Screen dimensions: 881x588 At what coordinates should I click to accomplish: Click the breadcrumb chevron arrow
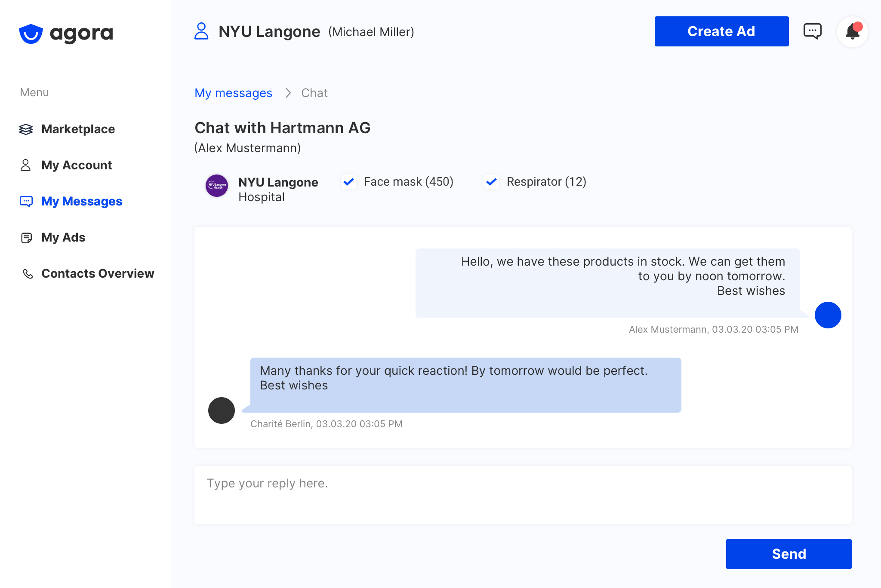coord(288,93)
